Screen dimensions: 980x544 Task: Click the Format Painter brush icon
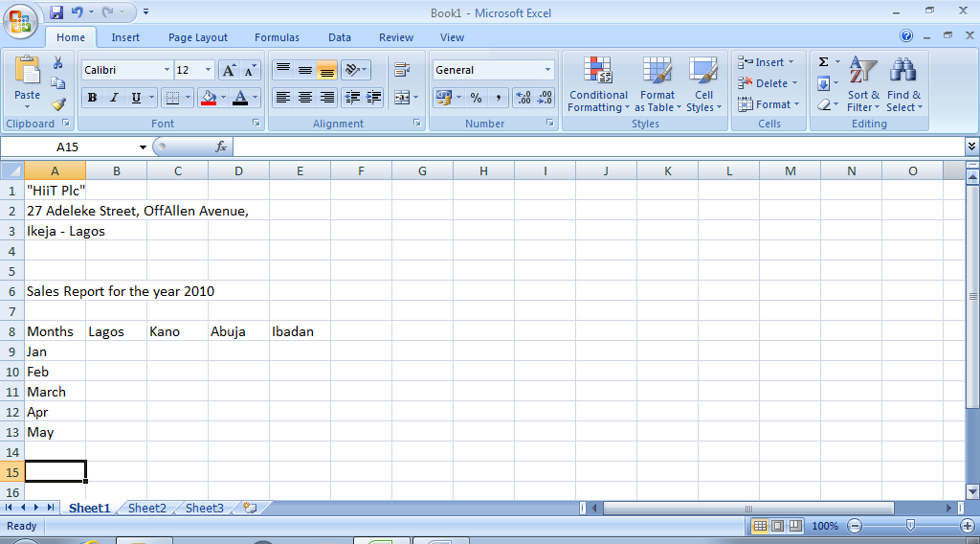pos(58,104)
